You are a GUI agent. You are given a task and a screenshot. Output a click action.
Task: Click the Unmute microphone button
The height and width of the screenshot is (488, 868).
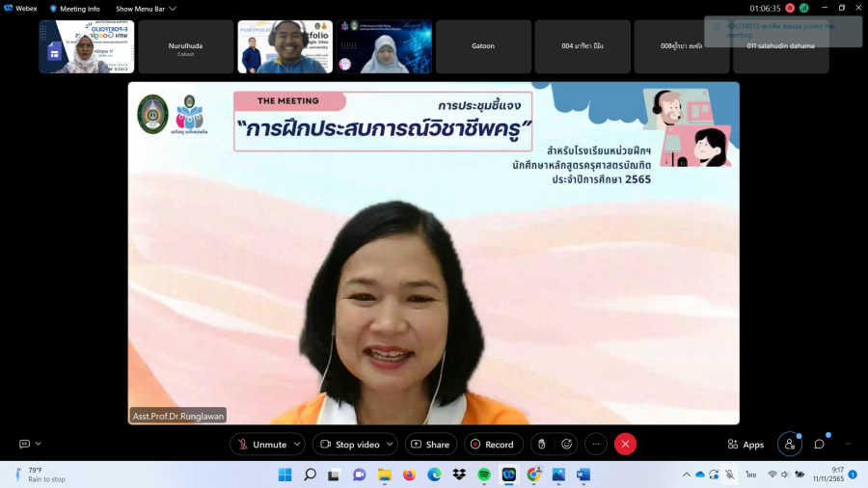coord(261,445)
